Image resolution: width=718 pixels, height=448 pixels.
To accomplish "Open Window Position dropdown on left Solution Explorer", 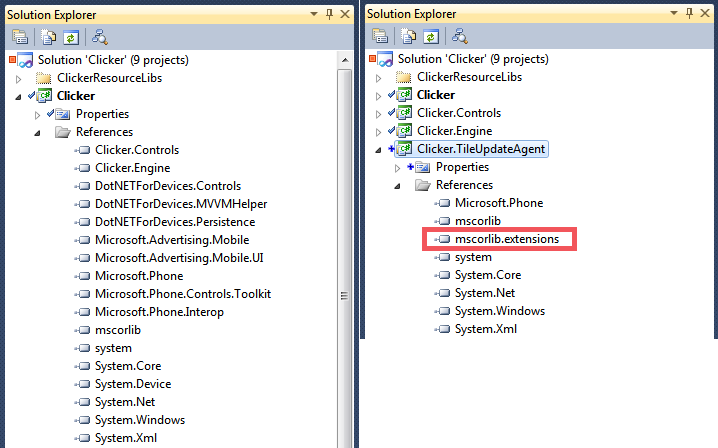I will click(x=313, y=14).
